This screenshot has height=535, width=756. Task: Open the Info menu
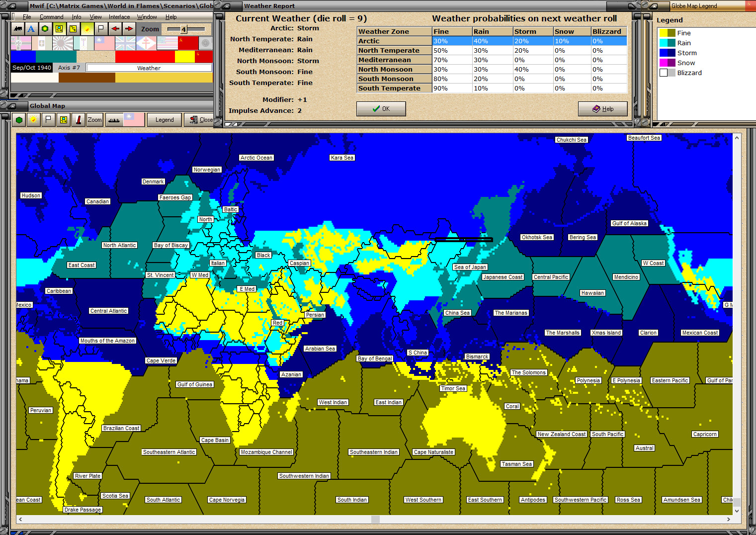(77, 17)
